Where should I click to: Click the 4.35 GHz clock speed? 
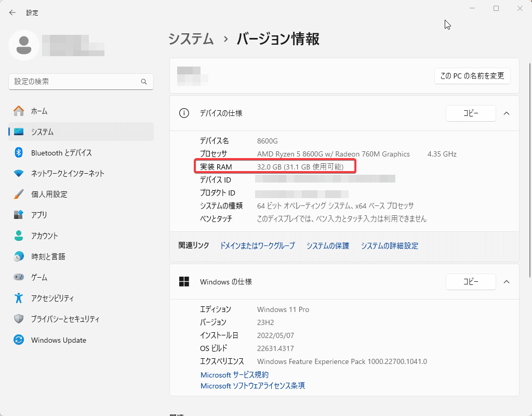click(442, 154)
